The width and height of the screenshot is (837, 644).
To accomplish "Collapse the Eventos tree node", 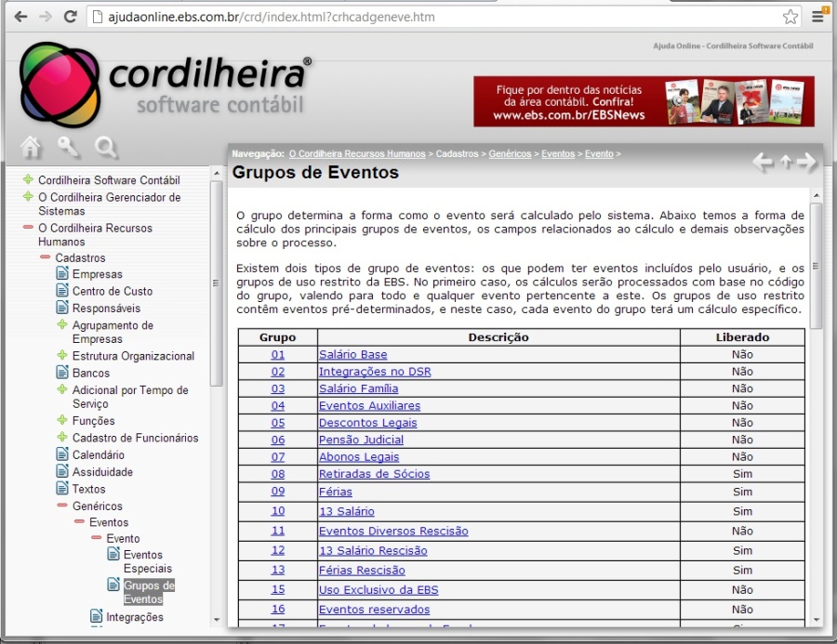I will point(80,521).
